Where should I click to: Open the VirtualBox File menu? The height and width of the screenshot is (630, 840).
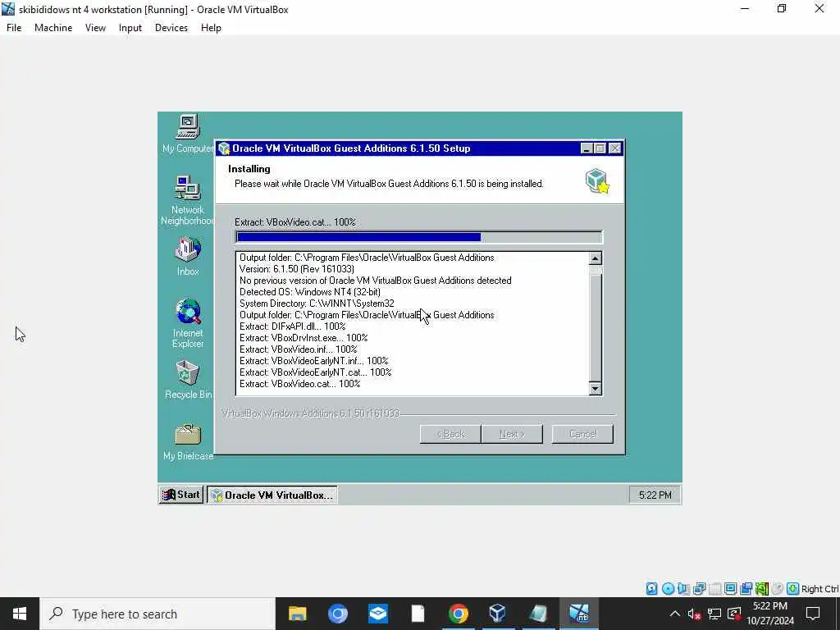[x=14, y=28]
